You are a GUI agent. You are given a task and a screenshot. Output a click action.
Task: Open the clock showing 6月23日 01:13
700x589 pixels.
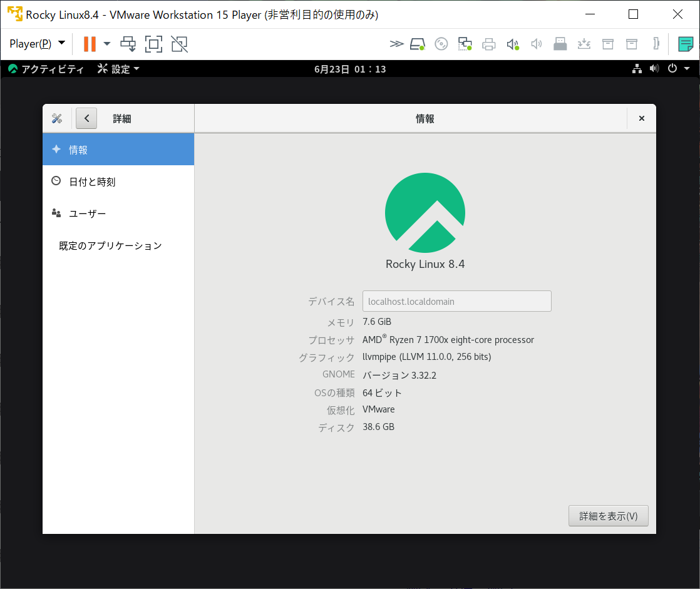point(350,69)
